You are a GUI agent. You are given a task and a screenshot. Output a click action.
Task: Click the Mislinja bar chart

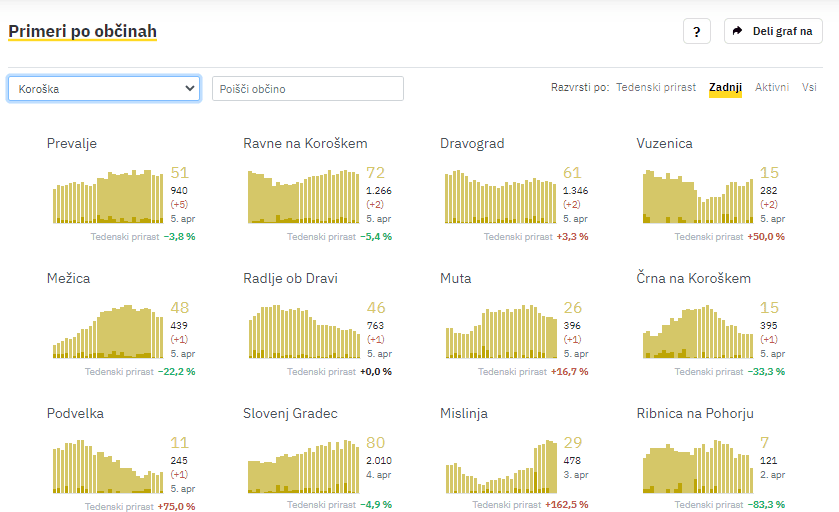(x=501, y=466)
